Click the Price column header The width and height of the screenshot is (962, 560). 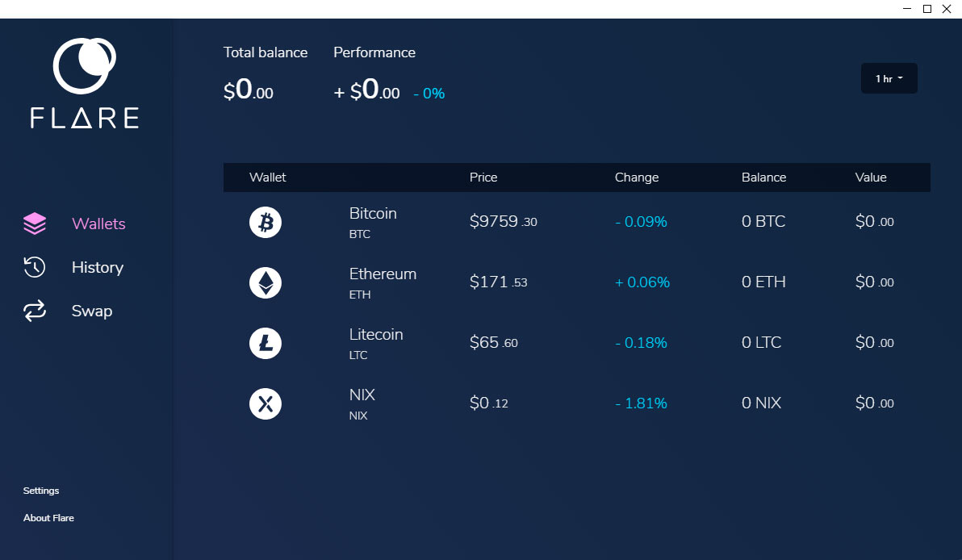483,178
